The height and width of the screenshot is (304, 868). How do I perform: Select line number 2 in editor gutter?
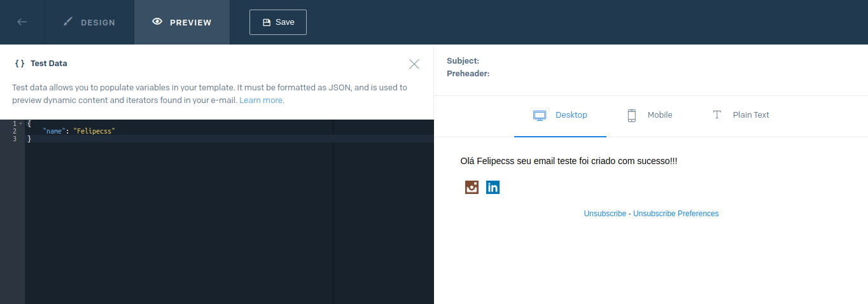[14, 131]
